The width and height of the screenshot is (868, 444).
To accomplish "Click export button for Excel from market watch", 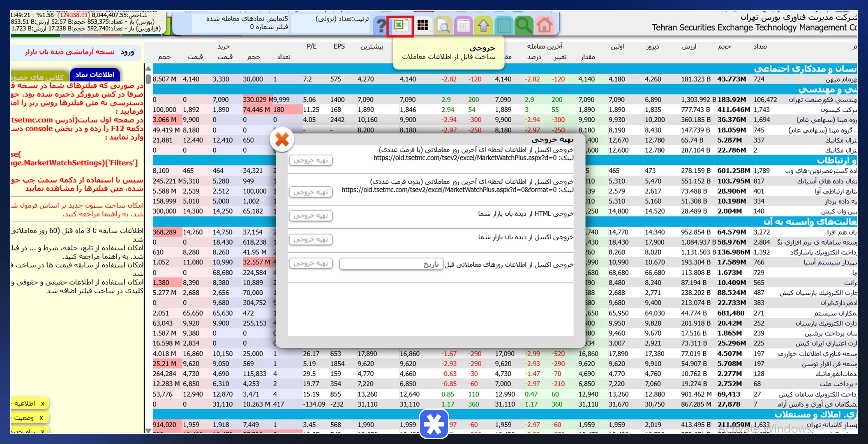I will click(311, 239).
